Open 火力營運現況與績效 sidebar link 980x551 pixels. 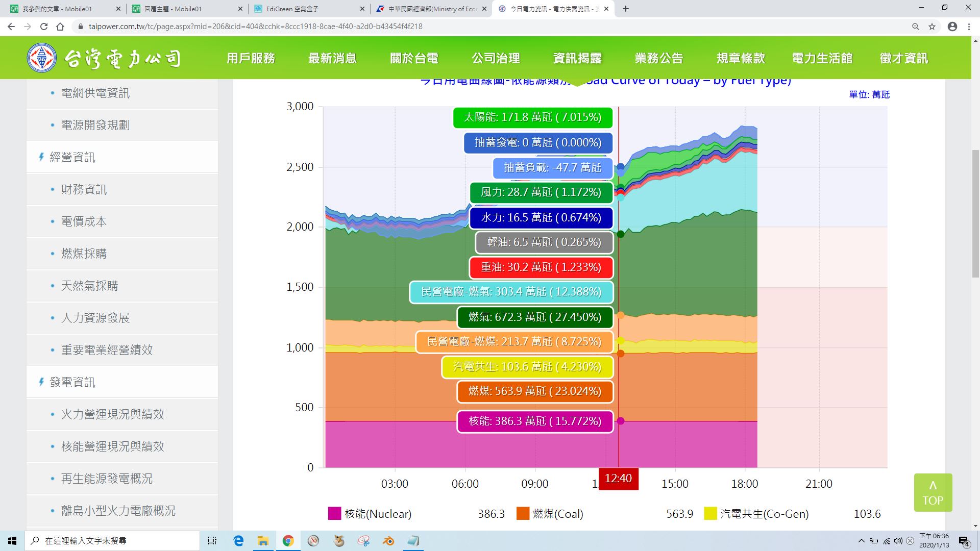[112, 414]
